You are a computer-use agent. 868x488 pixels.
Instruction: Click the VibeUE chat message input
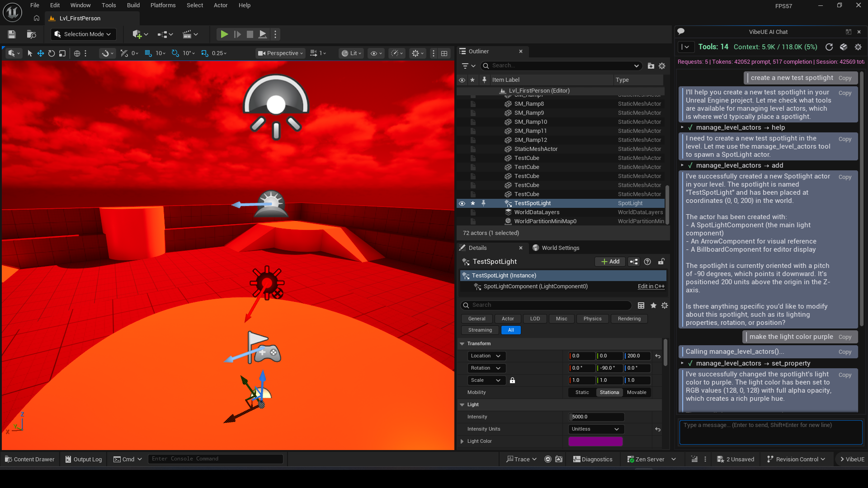coord(770,432)
